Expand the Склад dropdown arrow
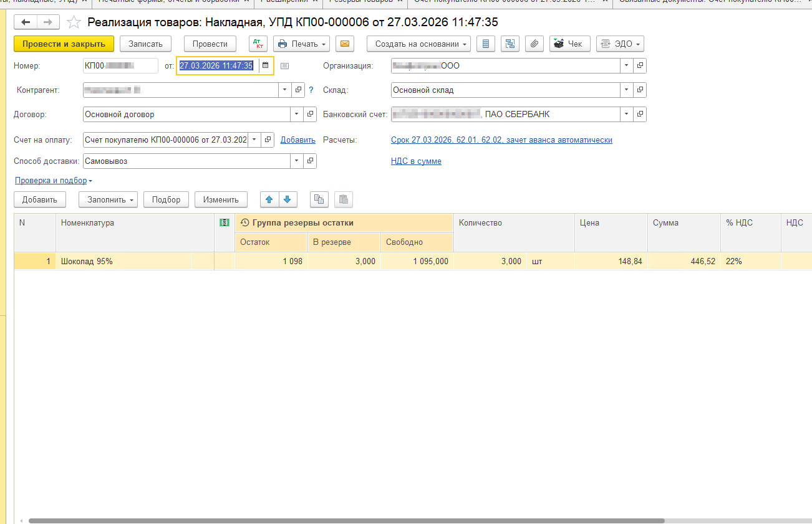The height and width of the screenshot is (524, 812). click(x=627, y=90)
